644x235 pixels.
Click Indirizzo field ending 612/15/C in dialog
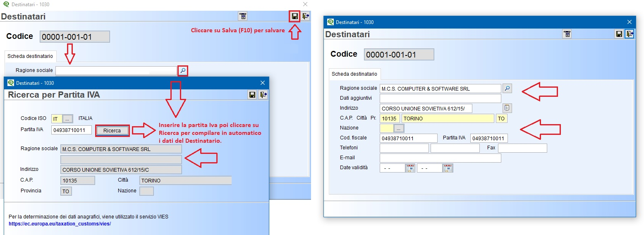(121, 170)
